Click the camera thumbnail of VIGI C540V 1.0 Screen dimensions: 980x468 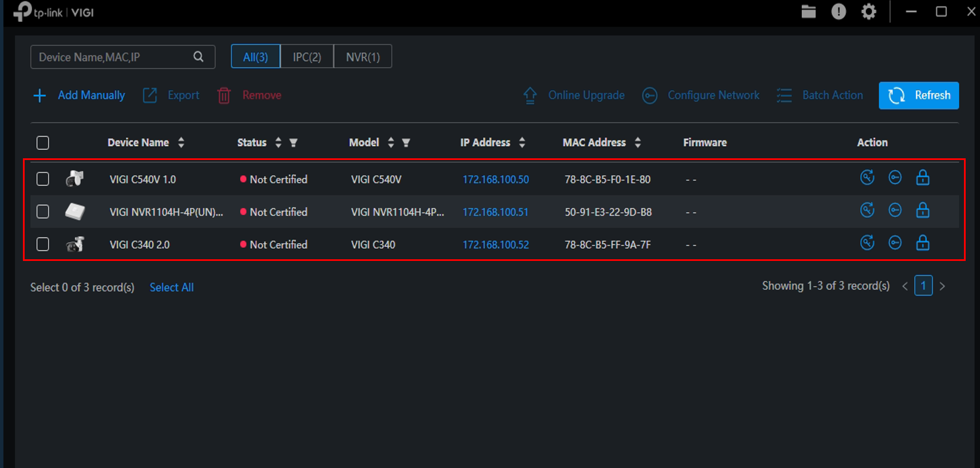pyautogui.click(x=75, y=179)
